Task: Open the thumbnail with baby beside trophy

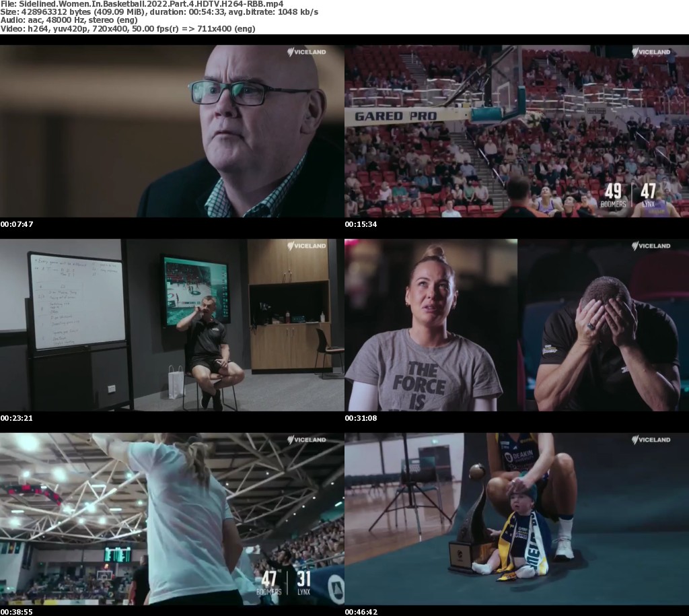Action: tap(517, 518)
